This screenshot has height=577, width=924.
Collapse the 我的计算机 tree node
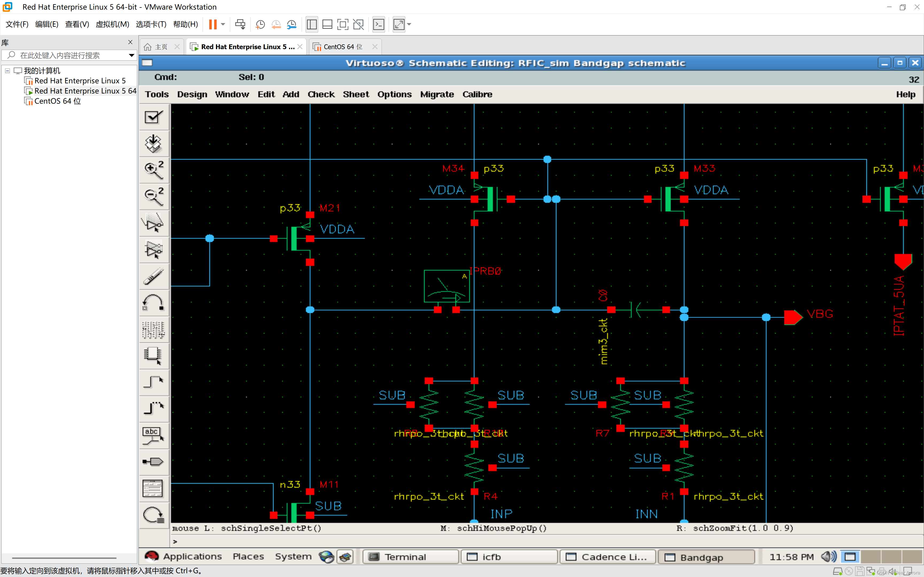pyautogui.click(x=7, y=71)
